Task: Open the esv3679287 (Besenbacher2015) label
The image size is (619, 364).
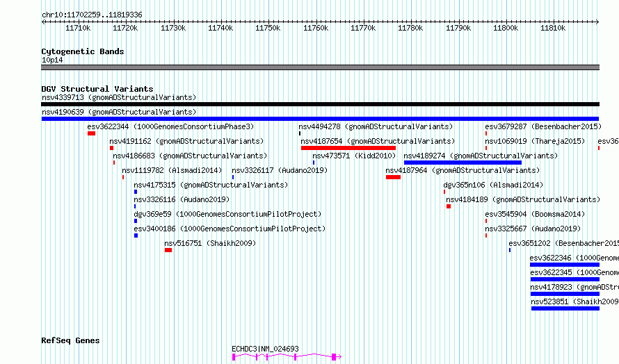Action: 543,126
